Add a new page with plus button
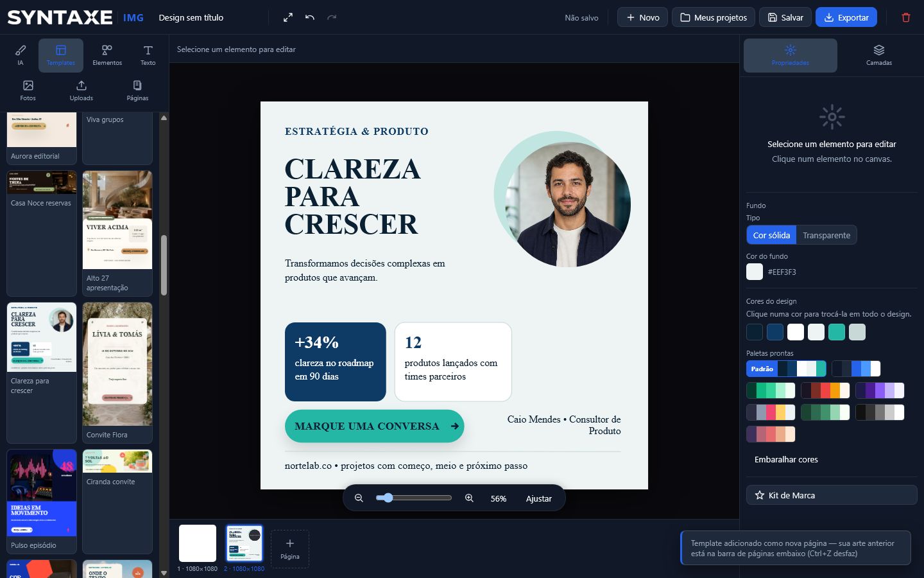Screen dimensions: 924x578 (x=290, y=549)
